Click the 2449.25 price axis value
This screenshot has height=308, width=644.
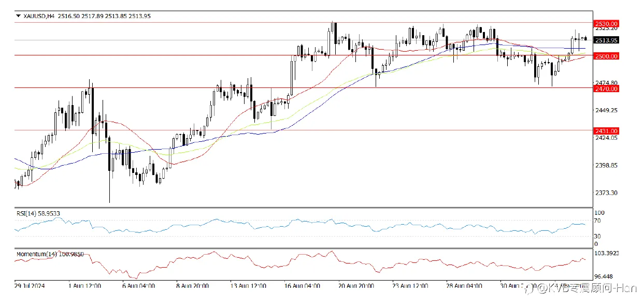(x=606, y=110)
